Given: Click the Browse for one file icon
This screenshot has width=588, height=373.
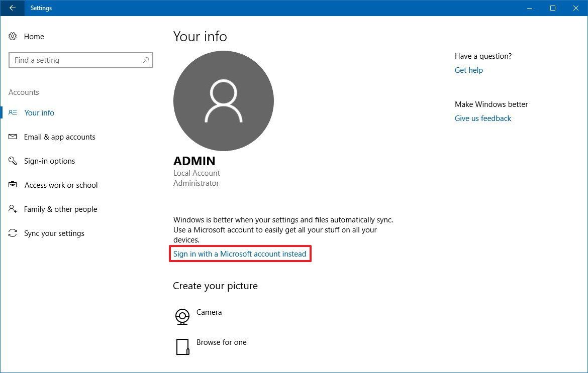Looking at the screenshot, I should coord(182,346).
